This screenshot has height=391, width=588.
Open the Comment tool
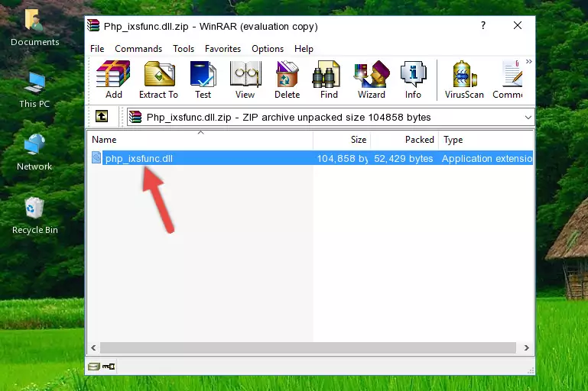508,79
